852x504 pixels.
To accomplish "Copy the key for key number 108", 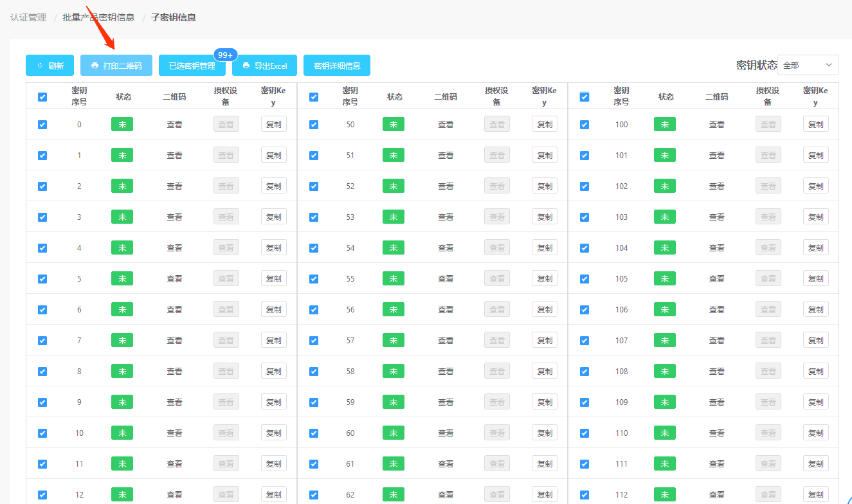I will pos(815,372).
